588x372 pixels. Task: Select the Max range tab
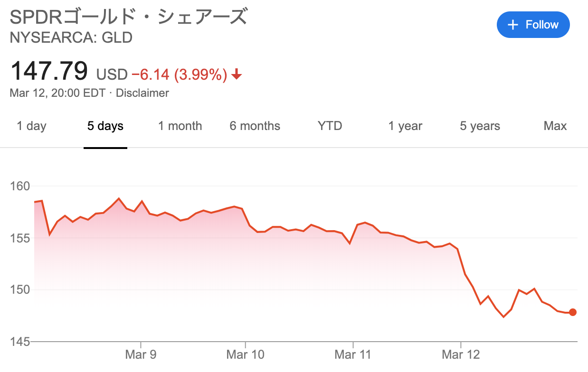click(x=555, y=126)
